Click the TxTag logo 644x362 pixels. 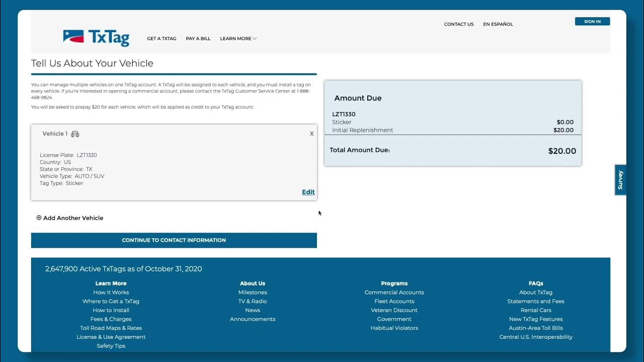click(x=96, y=38)
